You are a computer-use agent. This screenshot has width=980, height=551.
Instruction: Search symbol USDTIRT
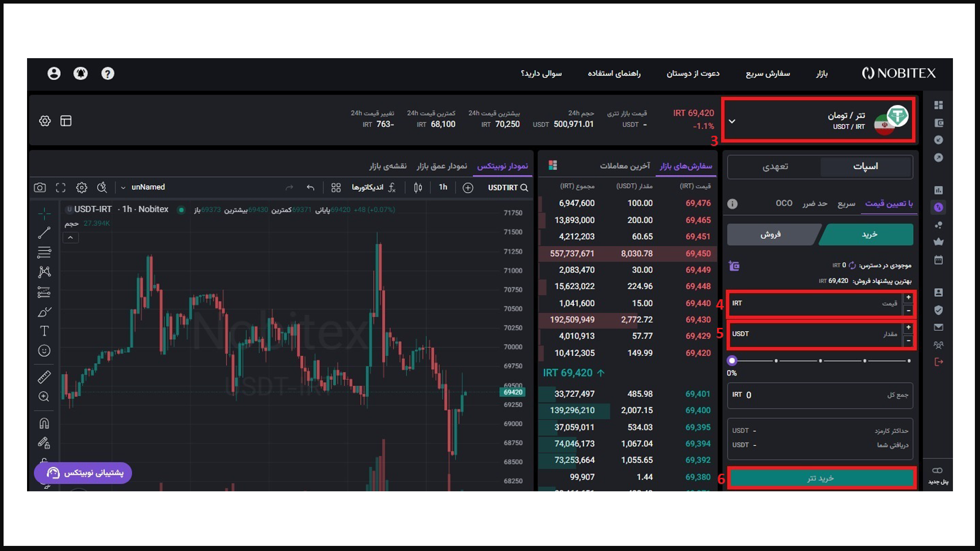coord(508,188)
